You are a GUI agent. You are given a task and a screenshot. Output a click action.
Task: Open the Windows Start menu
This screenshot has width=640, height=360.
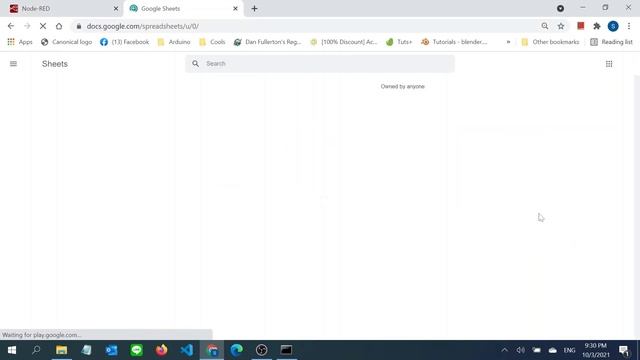click(x=12, y=350)
